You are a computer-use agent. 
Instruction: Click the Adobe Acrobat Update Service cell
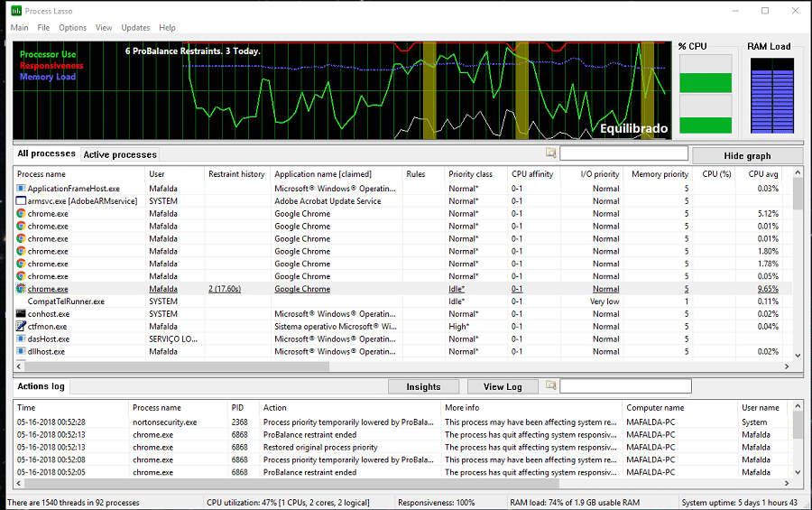[x=328, y=201]
